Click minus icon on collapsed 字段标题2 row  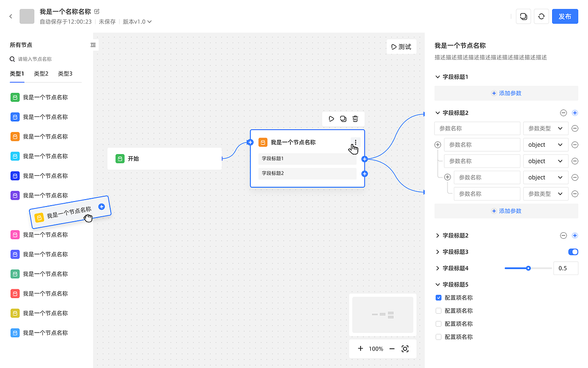(x=564, y=236)
